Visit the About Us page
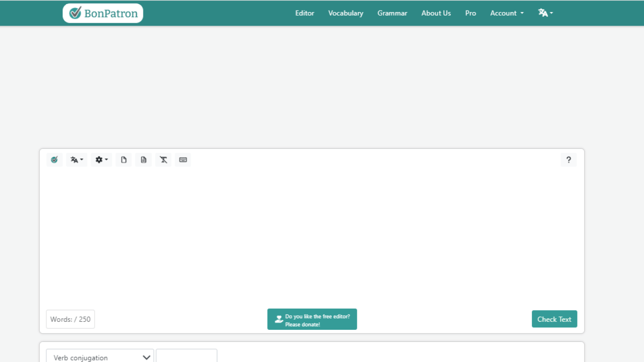The width and height of the screenshot is (644, 362). pos(436,13)
